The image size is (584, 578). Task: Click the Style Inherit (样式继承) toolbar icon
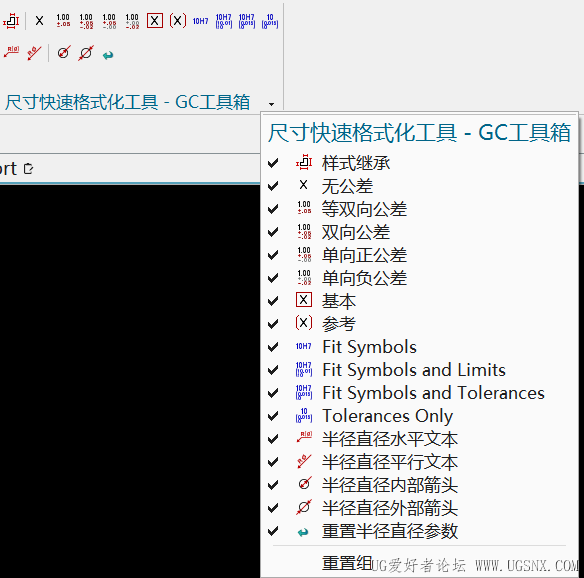[x=11, y=21]
